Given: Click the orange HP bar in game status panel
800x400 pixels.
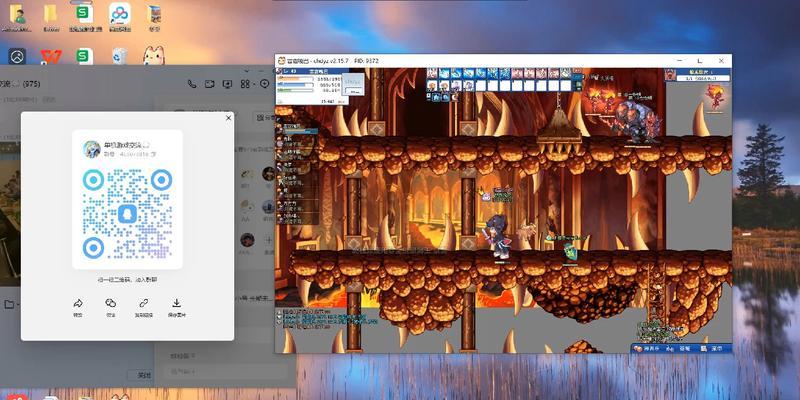Looking at the screenshot, I should coord(295,79).
